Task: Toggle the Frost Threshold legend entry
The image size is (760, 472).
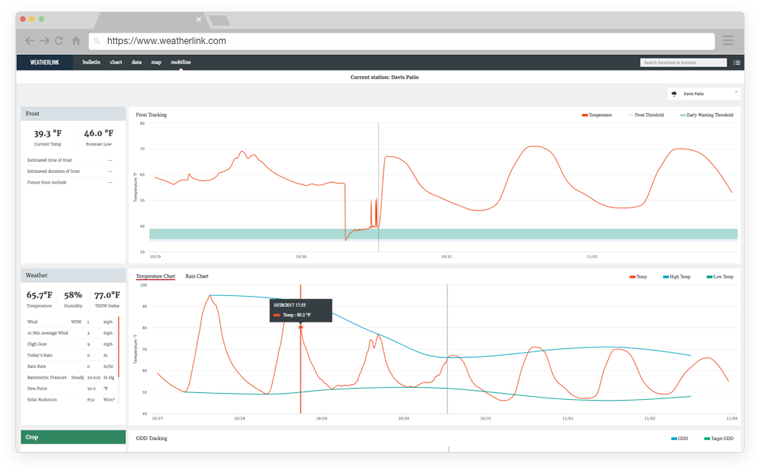Action: pyautogui.click(x=646, y=115)
